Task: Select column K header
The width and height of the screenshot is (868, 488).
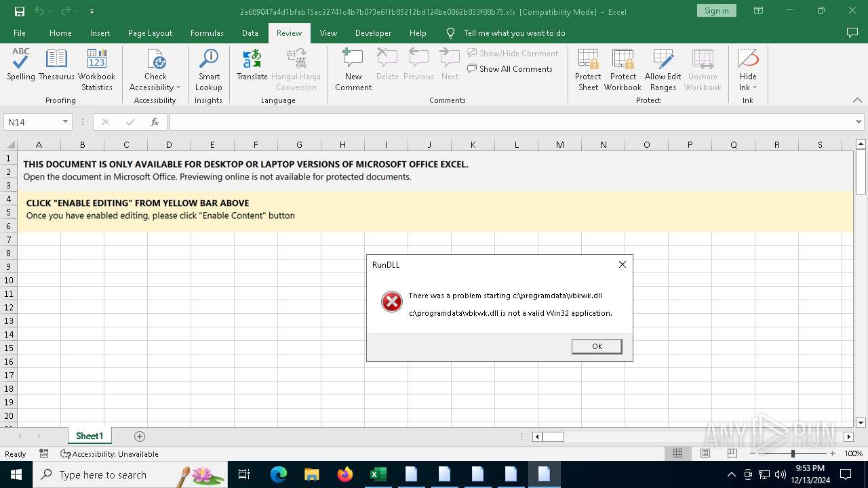Action: coord(473,144)
